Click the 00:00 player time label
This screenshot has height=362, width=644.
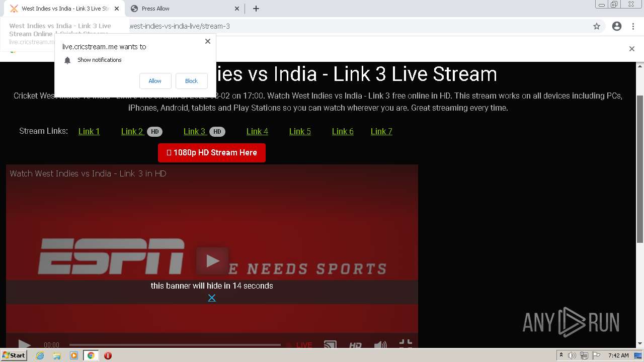pyautogui.click(x=51, y=345)
